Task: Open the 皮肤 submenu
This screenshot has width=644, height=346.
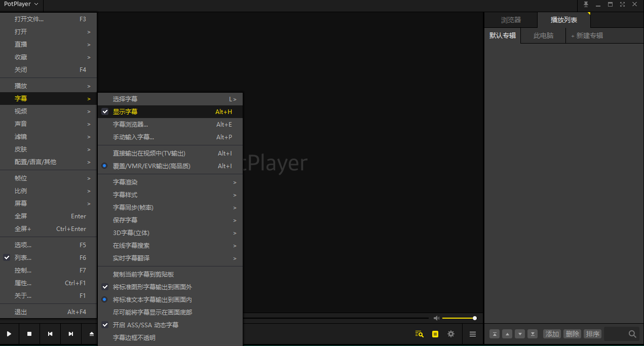Action: coord(48,149)
